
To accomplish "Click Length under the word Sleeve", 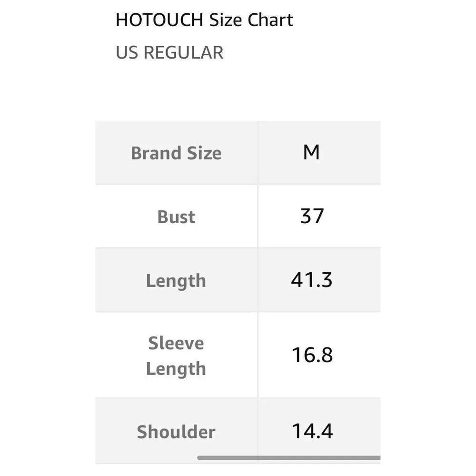I will pyautogui.click(x=176, y=369).
